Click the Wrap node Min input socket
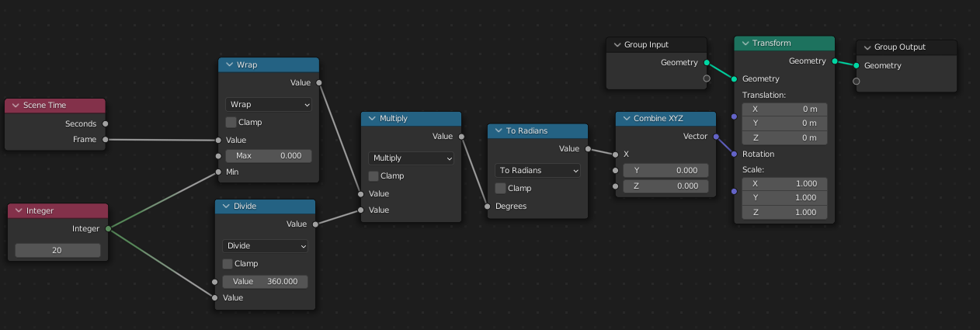The width and height of the screenshot is (980, 330). click(x=218, y=172)
